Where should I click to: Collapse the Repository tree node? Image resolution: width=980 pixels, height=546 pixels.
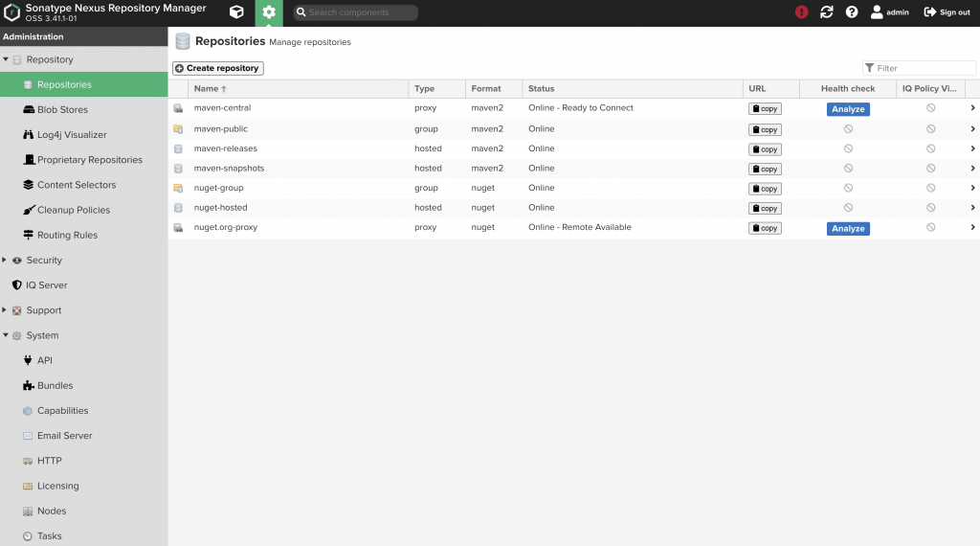(6, 59)
